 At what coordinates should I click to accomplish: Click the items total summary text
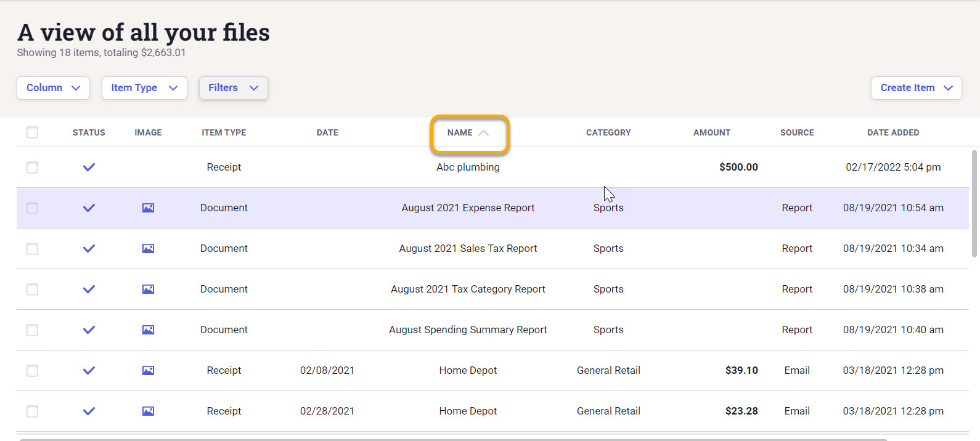click(101, 52)
